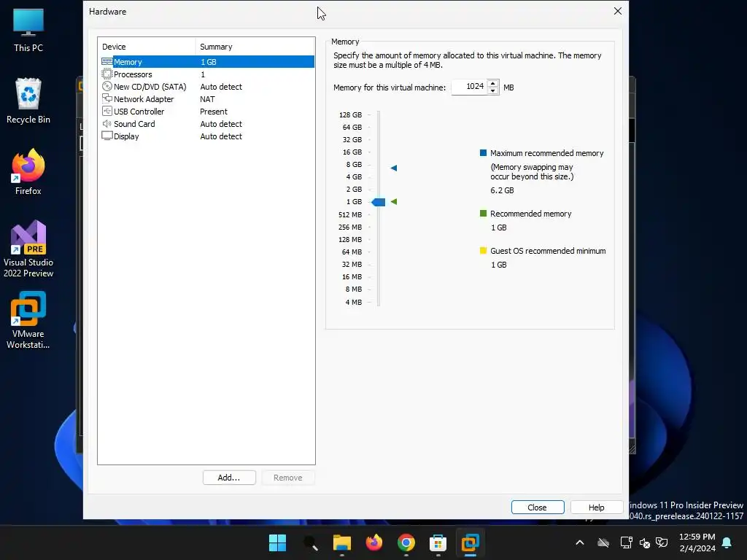Click the network tray icon

pos(626,542)
